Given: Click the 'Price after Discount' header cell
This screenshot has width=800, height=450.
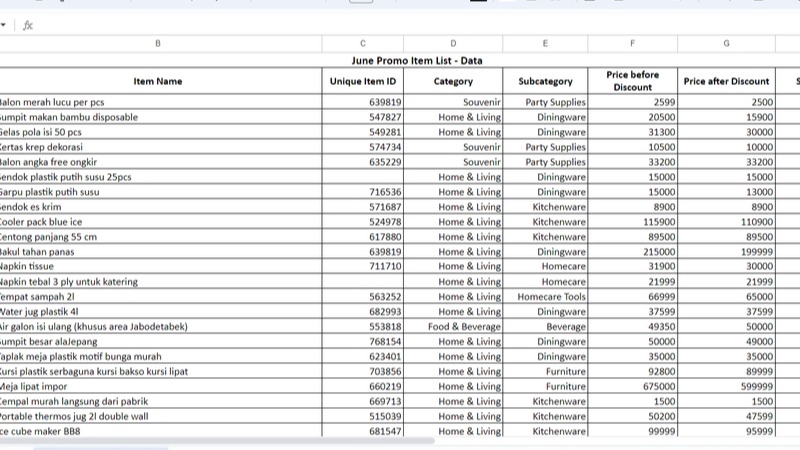Looking at the screenshot, I should click(x=727, y=81).
